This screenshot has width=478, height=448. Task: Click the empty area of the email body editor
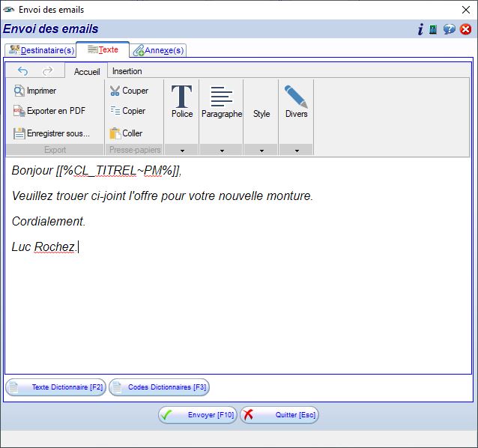pyautogui.click(x=238, y=314)
